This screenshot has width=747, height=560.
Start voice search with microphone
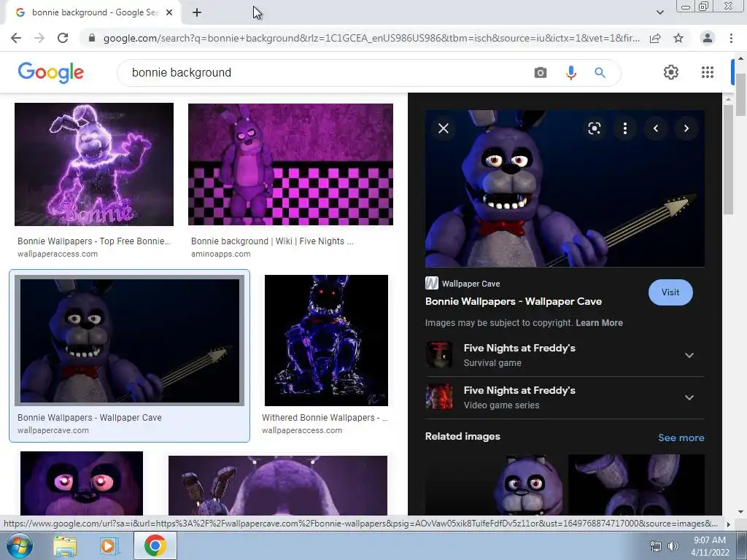point(570,72)
